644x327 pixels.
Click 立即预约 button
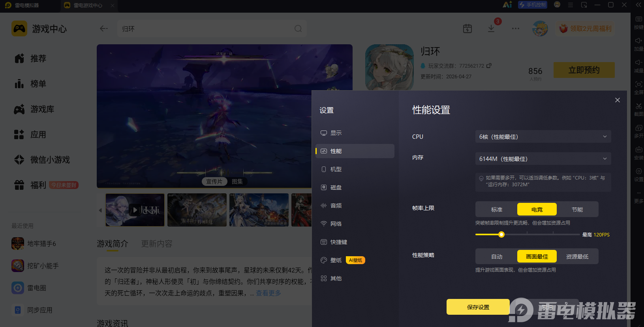(x=584, y=70)
